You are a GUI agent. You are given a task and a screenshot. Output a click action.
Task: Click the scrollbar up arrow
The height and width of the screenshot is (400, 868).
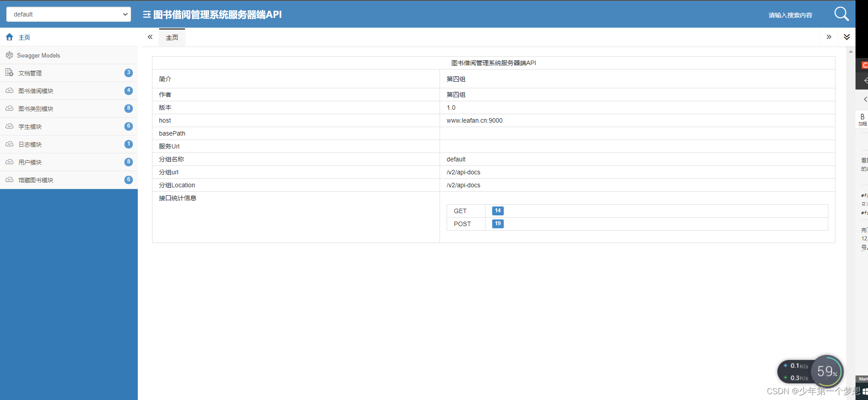[x=851, y=52]
